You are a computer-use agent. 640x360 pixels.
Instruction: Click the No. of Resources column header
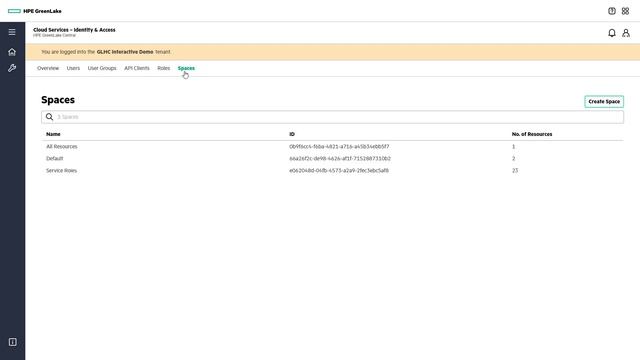coord(532,134)
